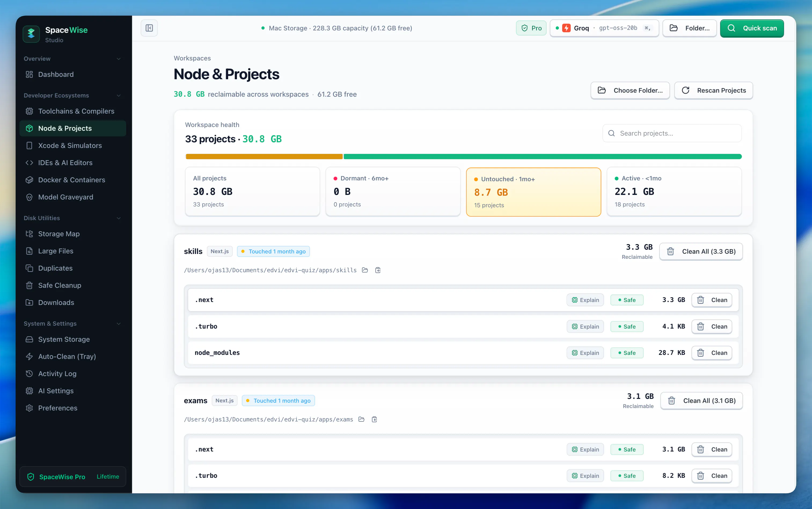Screen dimensions: 812x509
Task: Click Rescan Projects
Action: (714, 90)
